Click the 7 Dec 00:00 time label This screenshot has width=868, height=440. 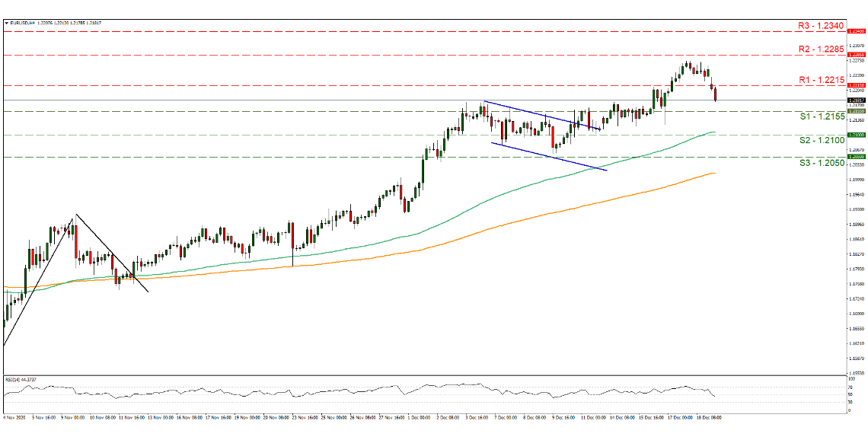coord(507,419)
